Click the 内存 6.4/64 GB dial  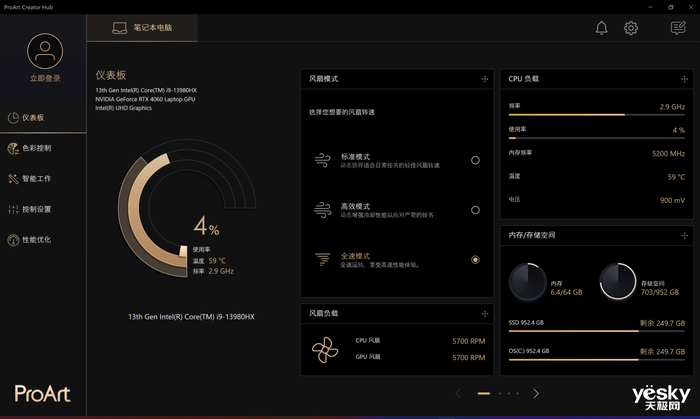point(528,282)
